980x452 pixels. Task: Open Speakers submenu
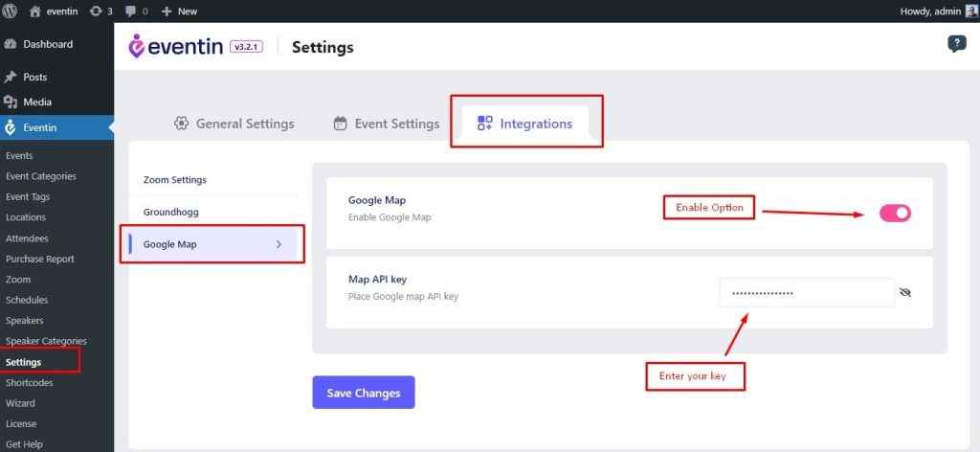coord(24,321)
